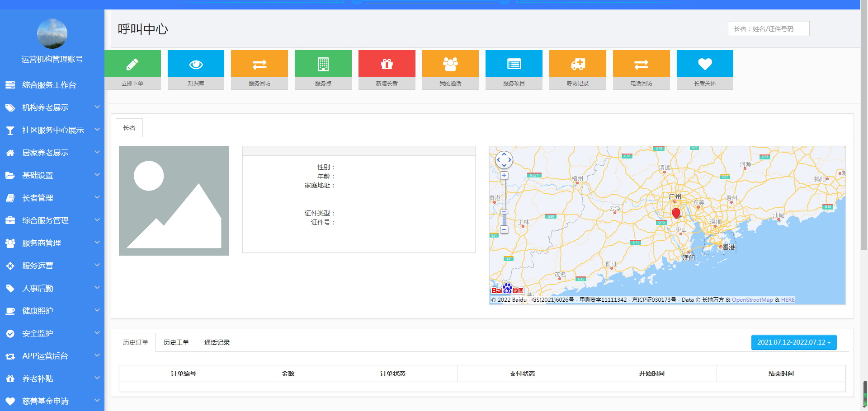
Task: Open the 长者关怀 heart icon tile
Action: (704, 64)
